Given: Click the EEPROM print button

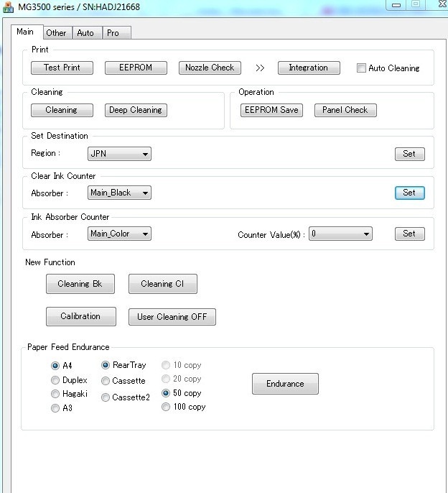Looking at the screenshot, I should pyautogui.click(x=136, y=68).
